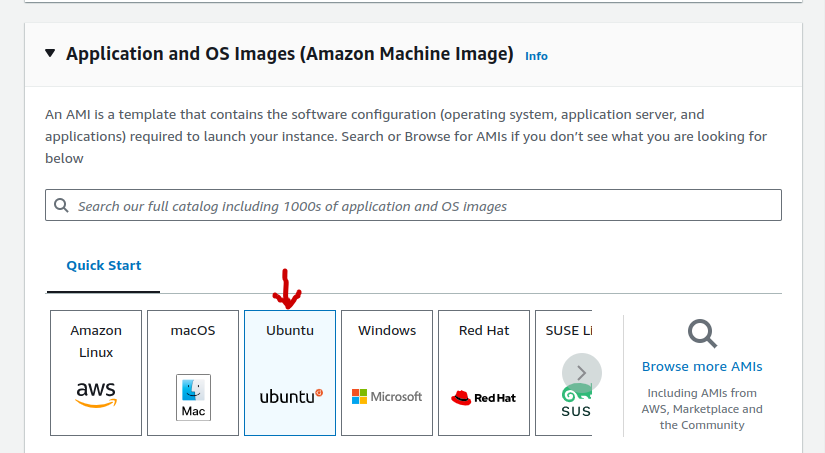Collapse the Application and OS Images section
825x453 pixels.
tap(50, 53)
